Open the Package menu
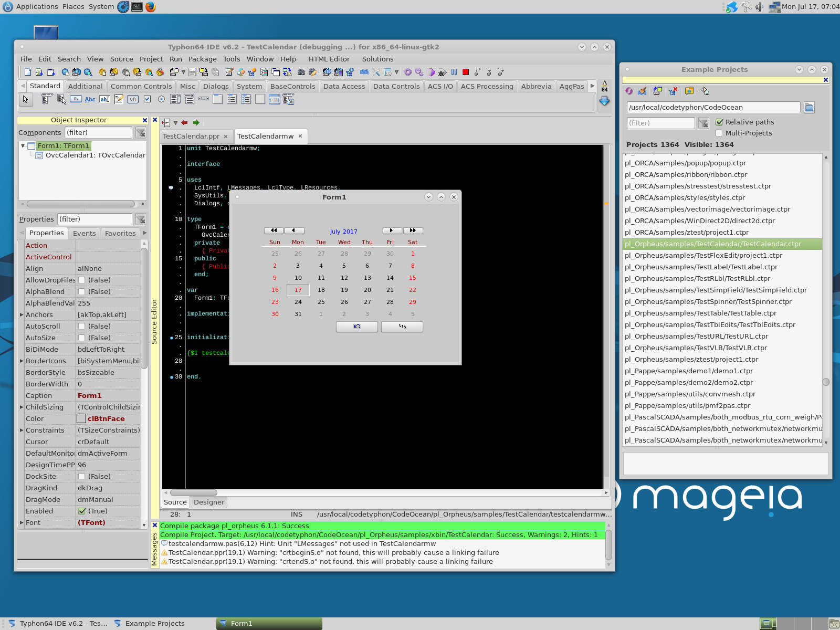Viewport: 840px width, 630px height. pyautogui.click(x=203, y=59)
